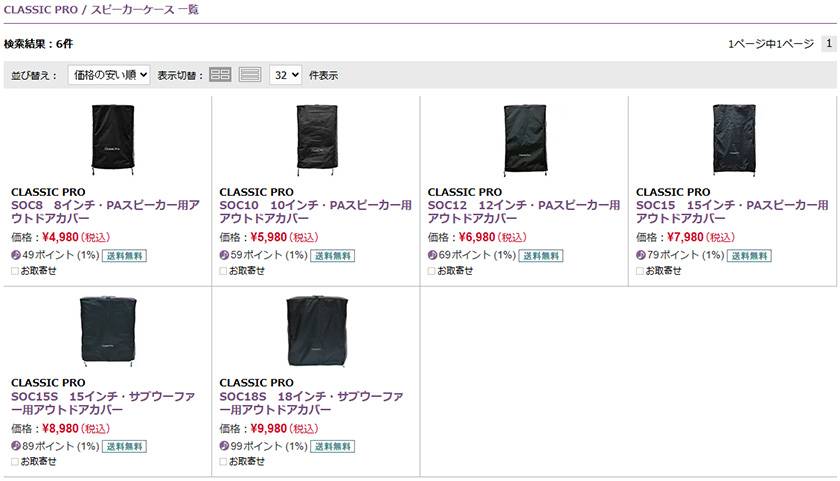
Task: Click the SOC15 speaker cover product image
Action: [733, 140]
